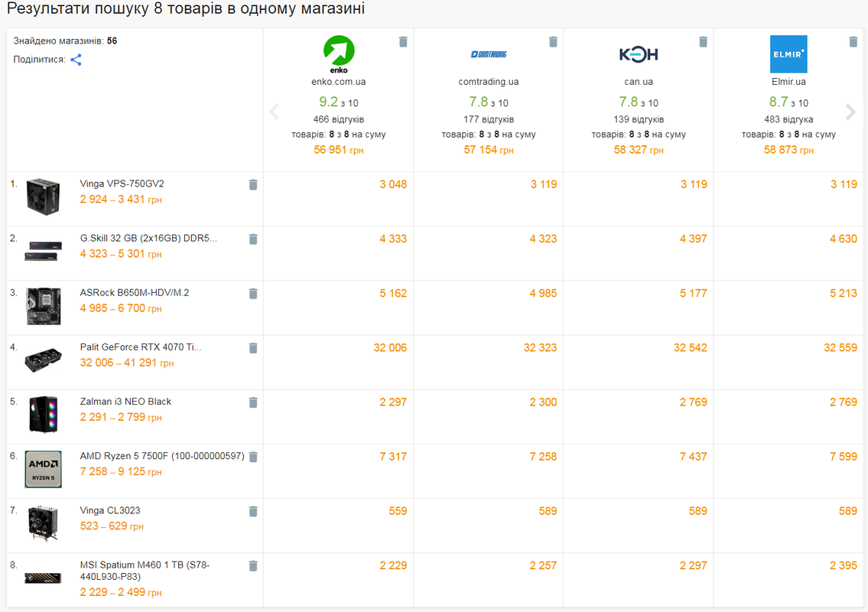This screenshot has width=868, height=612.
Task: Click comtrading price 4 323 for G.Skill
Action: 543,239
